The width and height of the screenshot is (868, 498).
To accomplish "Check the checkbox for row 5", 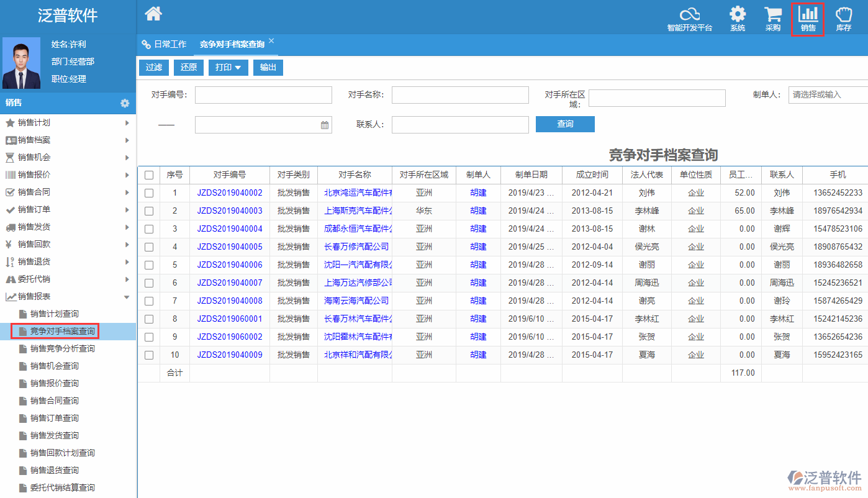I will [149, 265].
